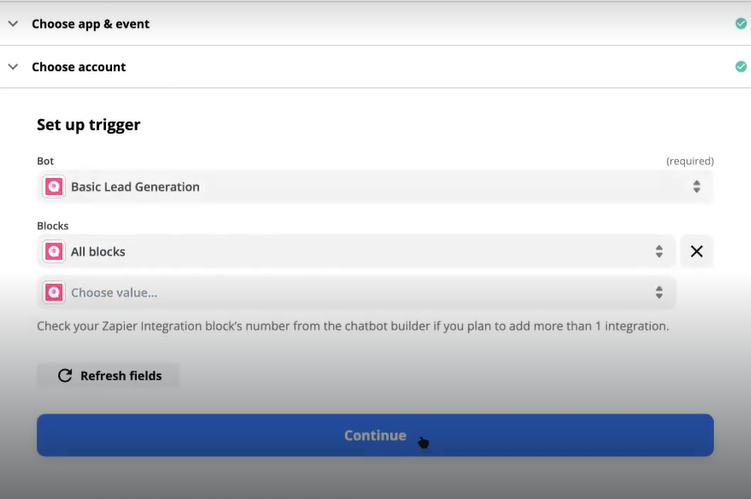Click the stepper arrows on the Choose value field
This screenshot has width=751, height=499.
pos(659,293)
